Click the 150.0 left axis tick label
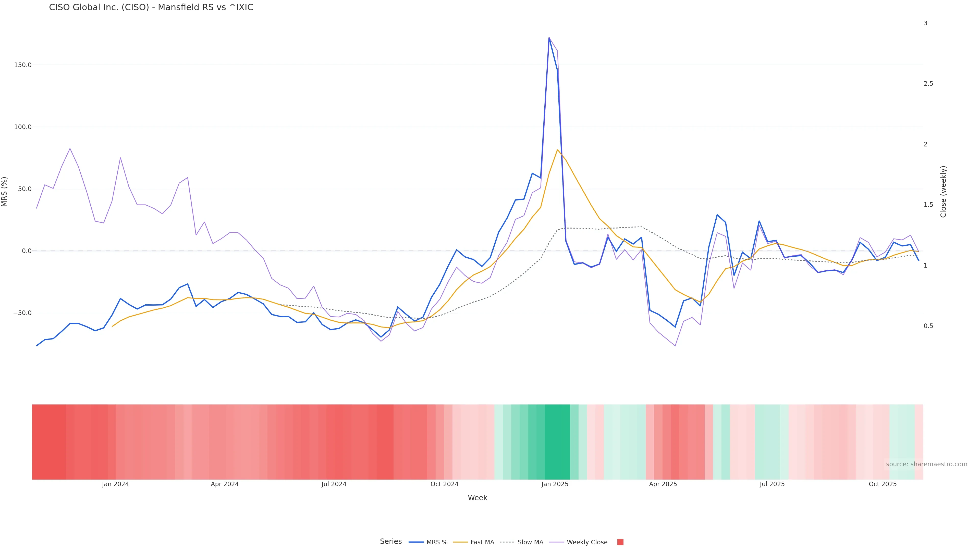 23,65
